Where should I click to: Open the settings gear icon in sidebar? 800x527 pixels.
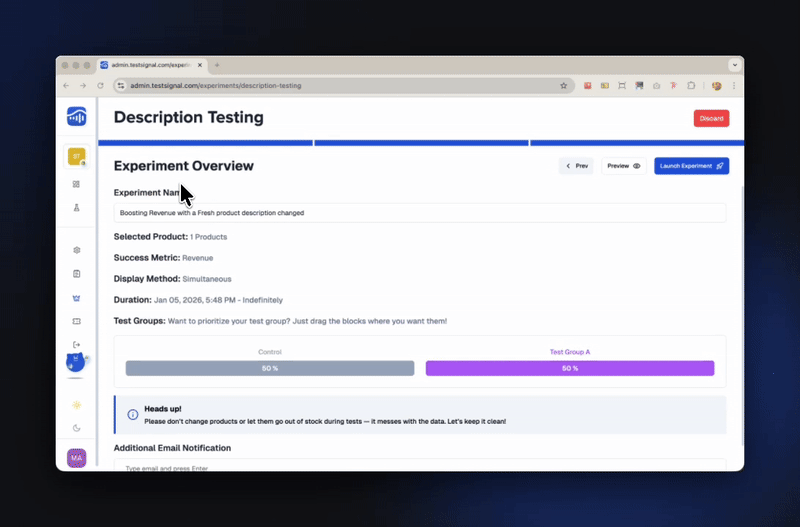[77, 250]
